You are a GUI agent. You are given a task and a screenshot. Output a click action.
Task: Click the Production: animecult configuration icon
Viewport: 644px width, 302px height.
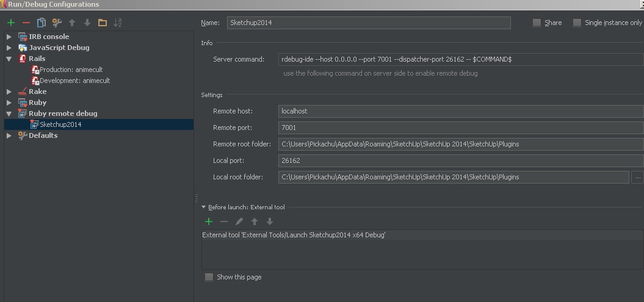tap(35, 70)
